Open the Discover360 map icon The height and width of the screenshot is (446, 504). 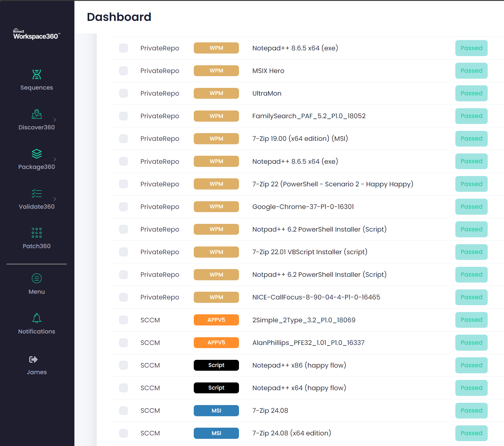click(x=37, y=114)
